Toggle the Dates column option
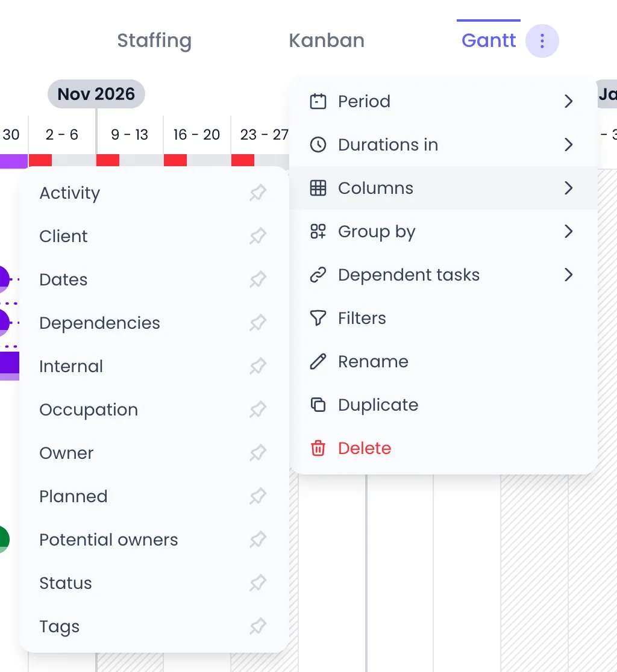The image size is (617, 672). 154,279
